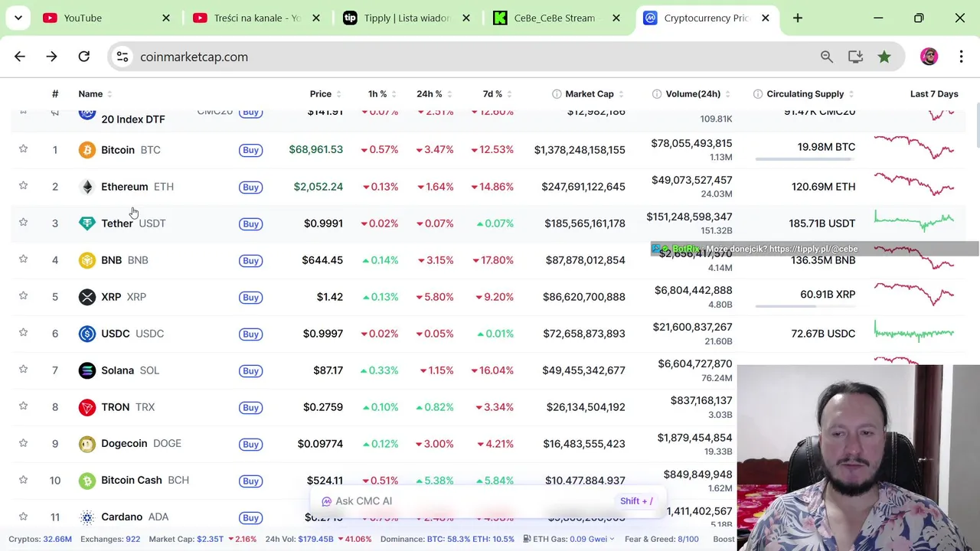Click the Bitcoin Cash coin logo icon
This screenshot has height=551, width=980.
tap(87, 481)
